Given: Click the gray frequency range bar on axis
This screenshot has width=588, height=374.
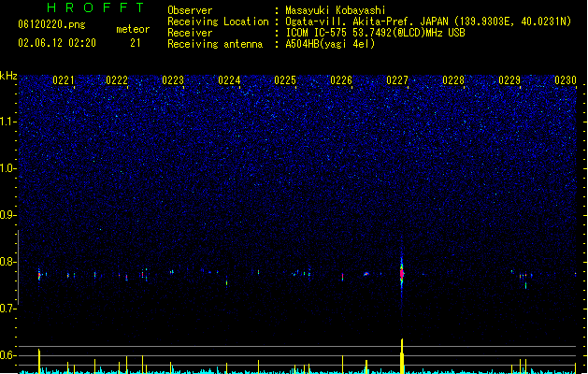Looking at the screenshot, I should click(18, 267).
